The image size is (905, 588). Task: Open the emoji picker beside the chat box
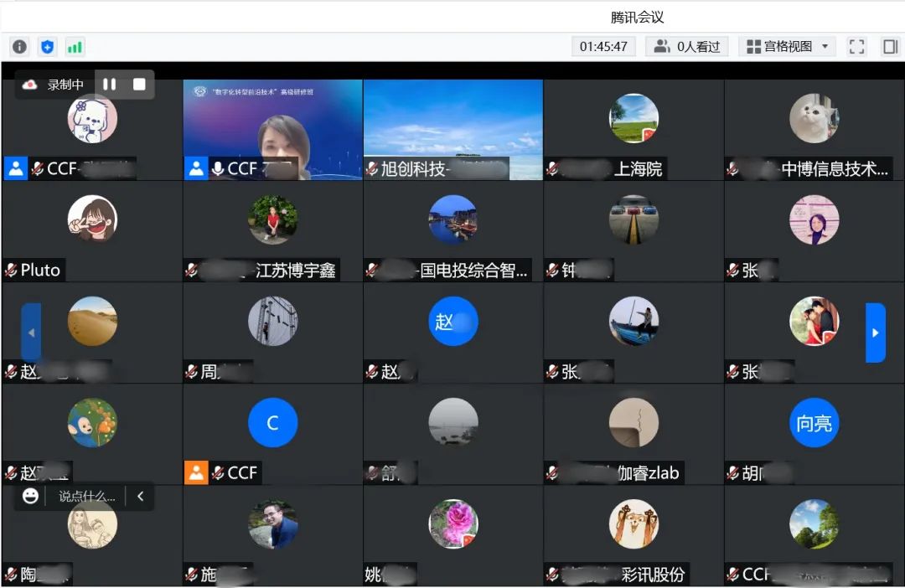pyautogui.click(x=31, y=496)
